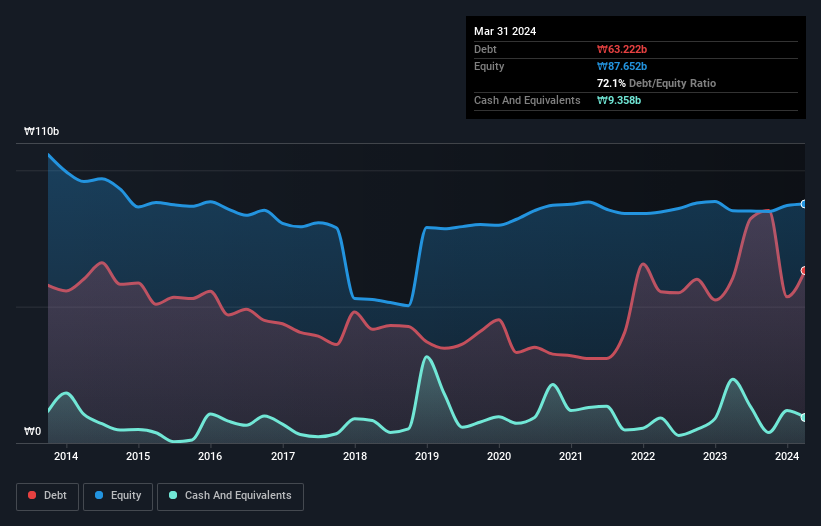Click the 2024 x-axis label
Viewport: 821px width, 526px height.
point(787,456)
